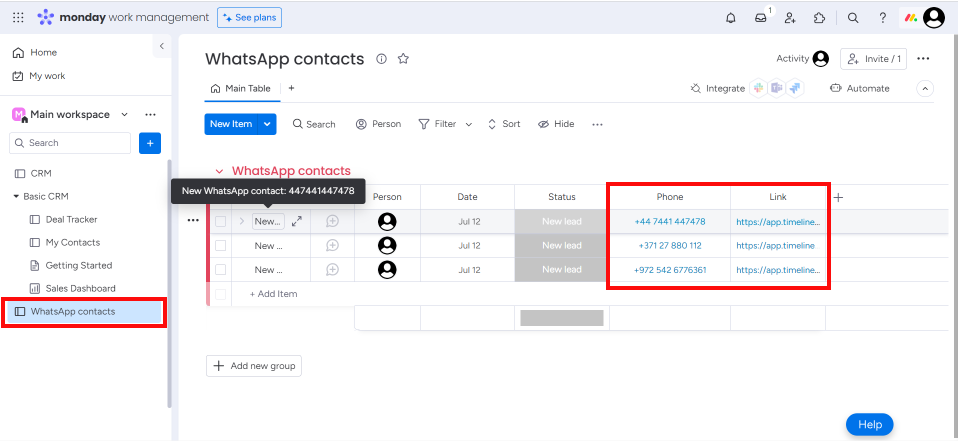Open My work in sidebar
The width and height of the screenshot is (958, 441).
tap(38, 76)
